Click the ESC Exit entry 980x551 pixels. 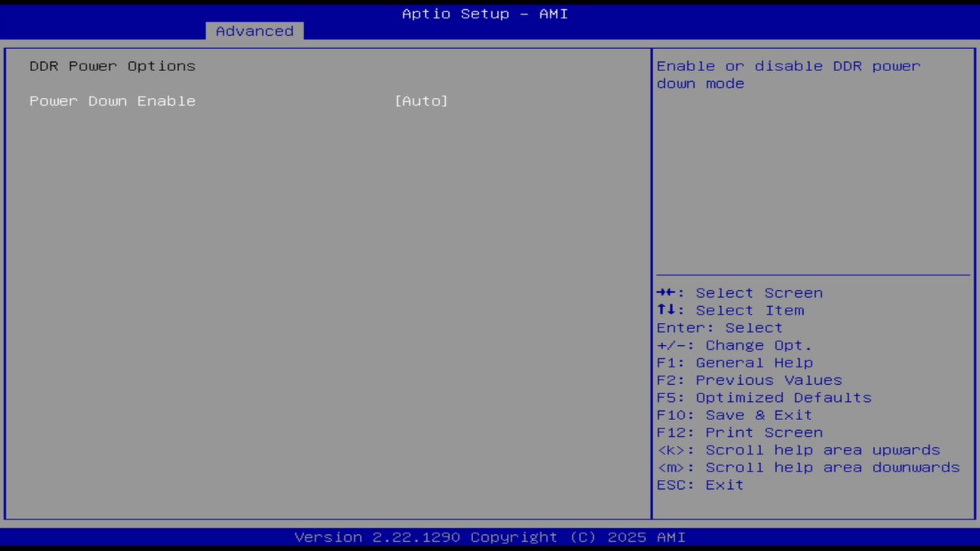coord(699,484)
